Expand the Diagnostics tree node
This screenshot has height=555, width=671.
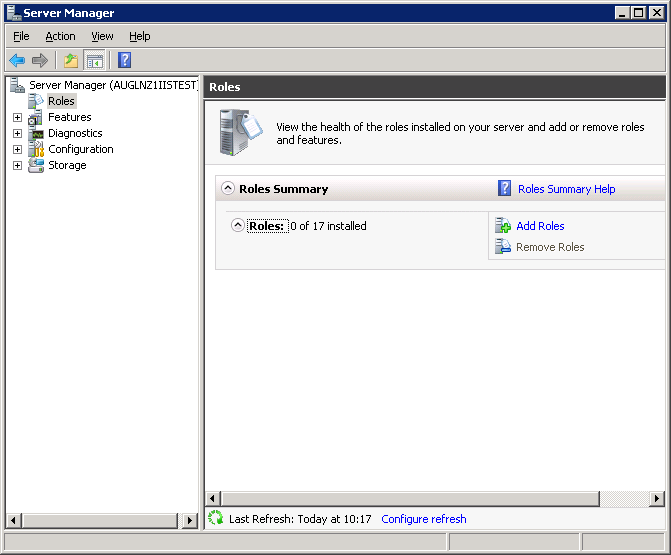[17, 133]
